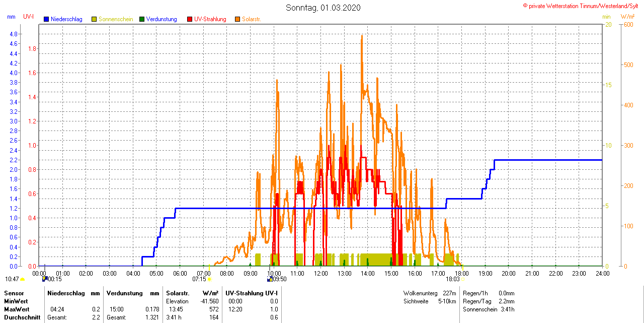
Task: Click the yellow Sonnenschein legend swatch
Action: click(94, 19)
